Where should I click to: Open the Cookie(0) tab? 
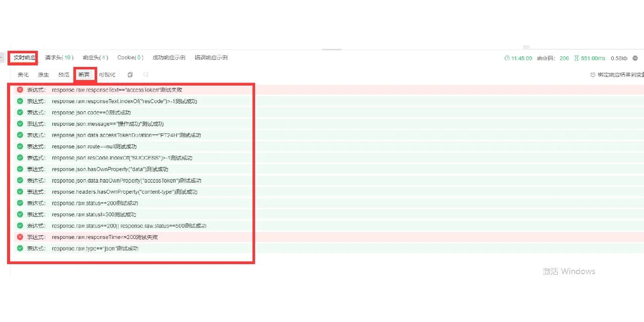[x=130, y=58]
